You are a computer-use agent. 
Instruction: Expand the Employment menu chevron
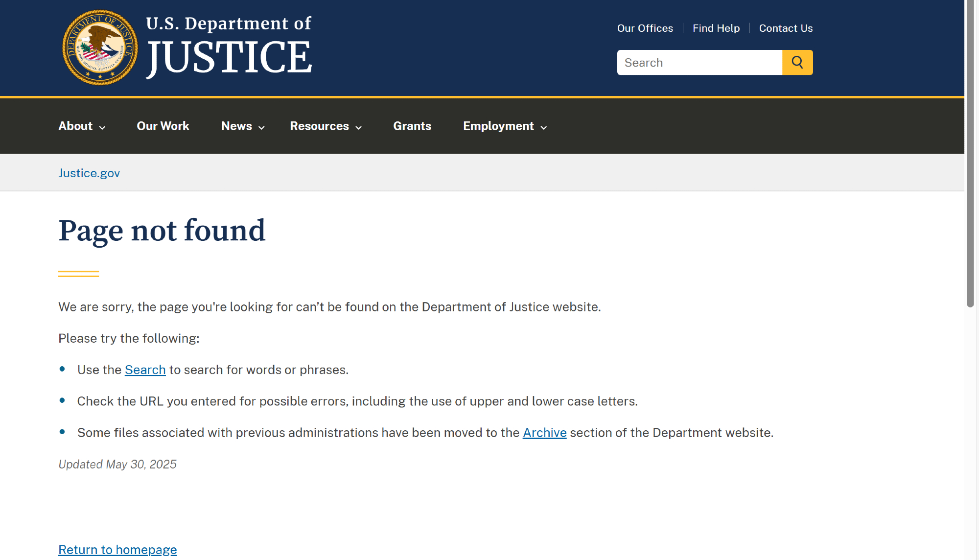[544, 127]
